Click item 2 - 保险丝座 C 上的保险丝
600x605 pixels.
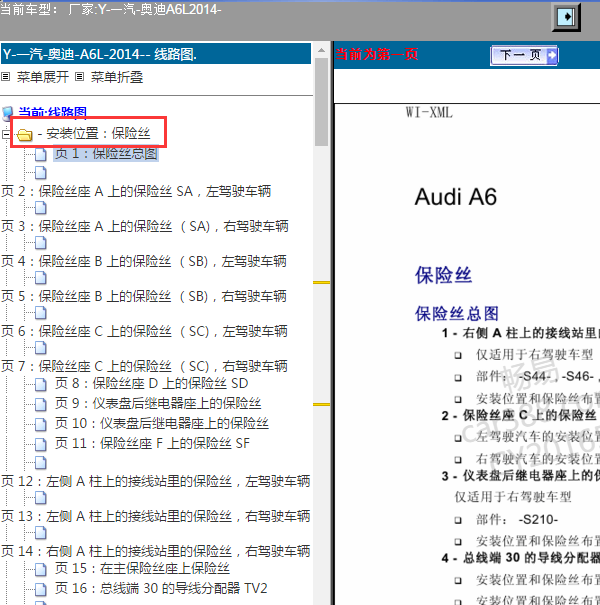coord(519,416)
